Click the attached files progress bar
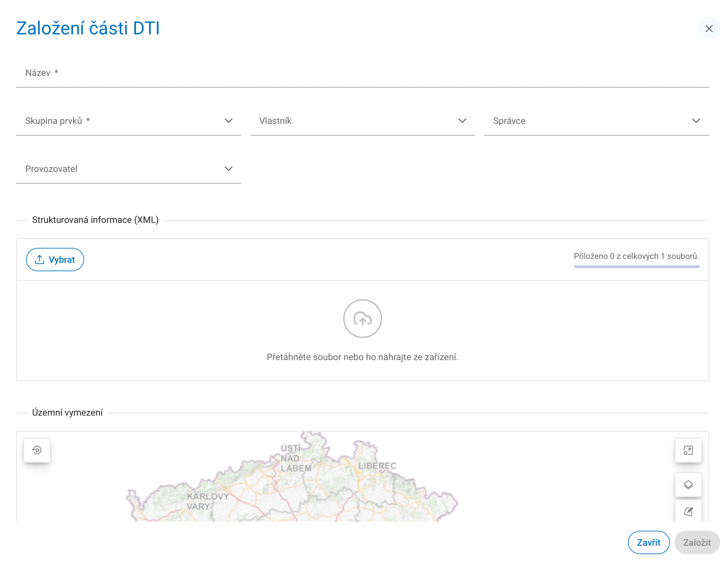Viewport: 728px width, 571px height. (636, 266)
